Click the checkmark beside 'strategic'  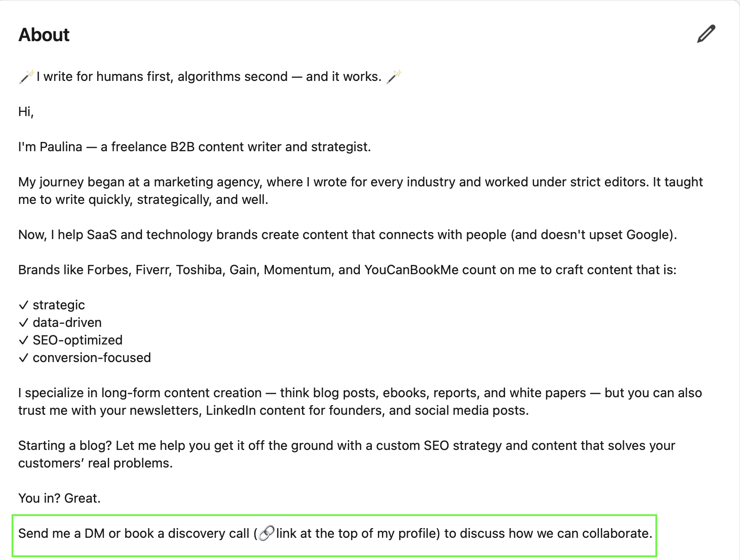[23, 304]
